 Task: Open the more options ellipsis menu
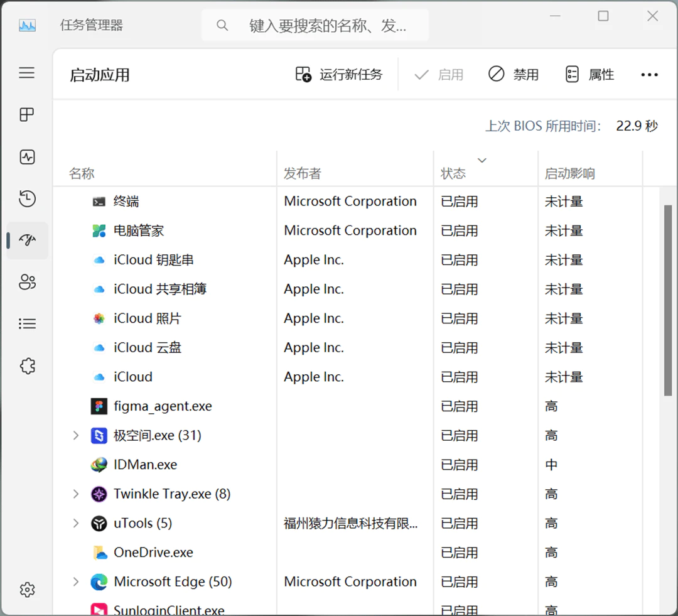pyautogui.click(x=650, y=75)
